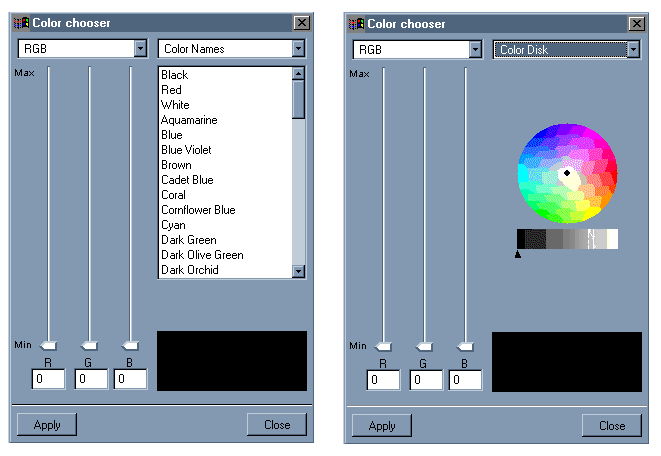661x456 pixels.
Task: Click the brightness bar triangle marker
Action: pos(518,254)
